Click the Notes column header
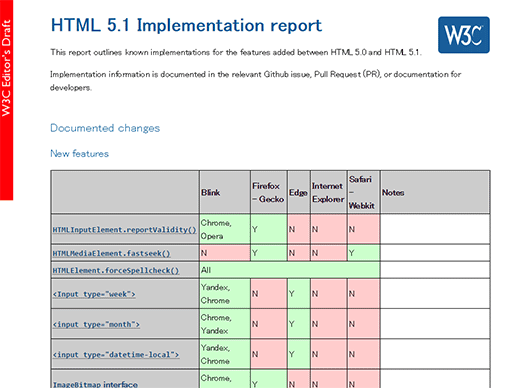Viewport: 525px width, 388px height. point(435,192)
